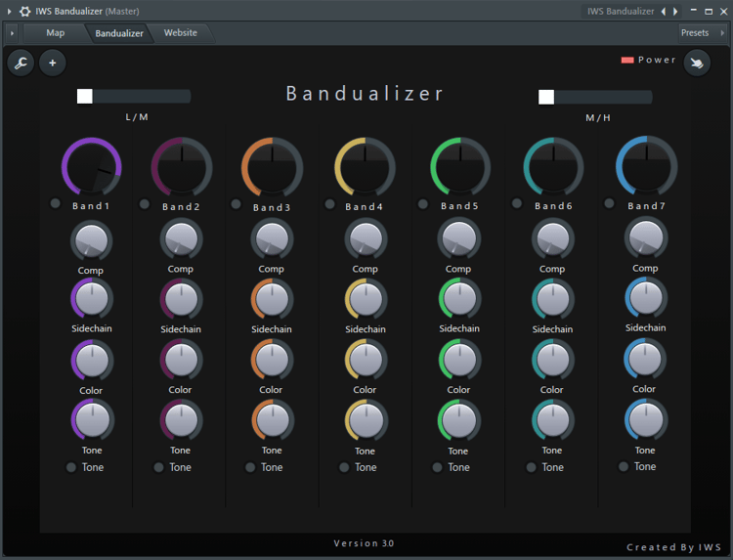Toggle the Band 3 enable dot
733x560 pixels.
click(237, 204)
